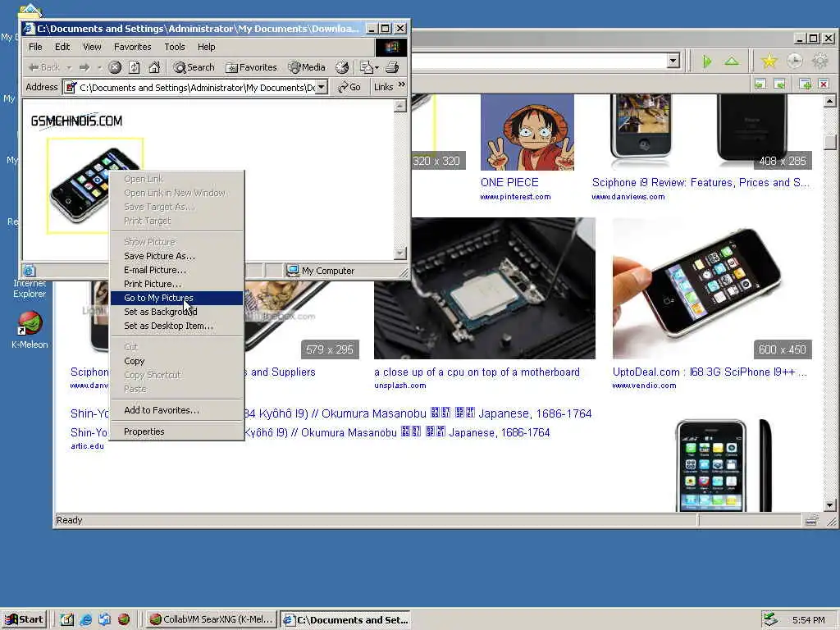This screenshot has height=630, width=840.
Task: Open the Favorites pane toolbar button
Action: coord(251,67)
